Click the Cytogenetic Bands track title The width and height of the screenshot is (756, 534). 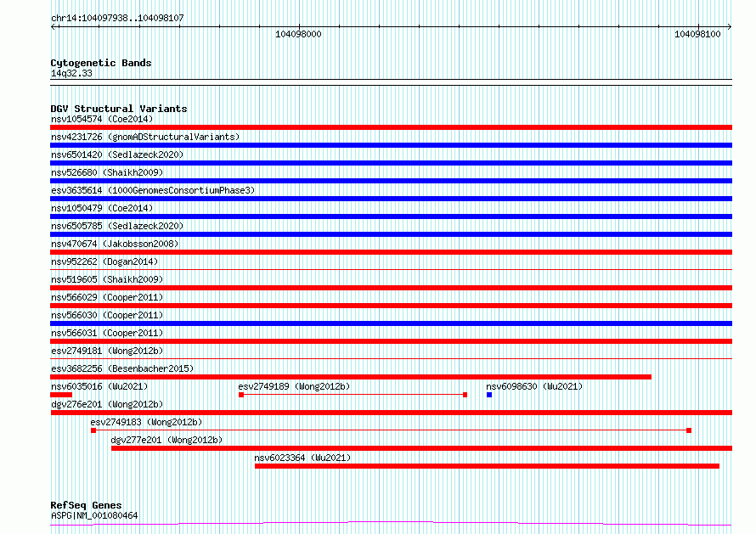pyautogui.click(x=101, y=63)
